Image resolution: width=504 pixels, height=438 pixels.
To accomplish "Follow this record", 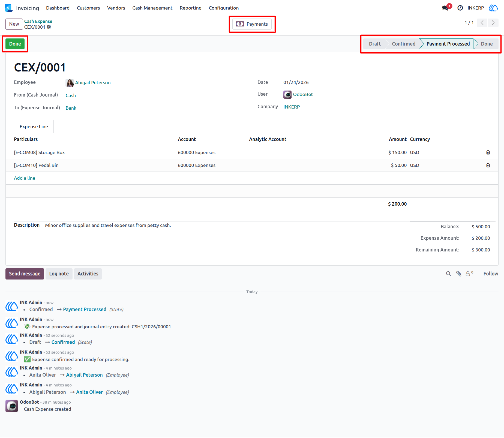I will coord(491,274).
